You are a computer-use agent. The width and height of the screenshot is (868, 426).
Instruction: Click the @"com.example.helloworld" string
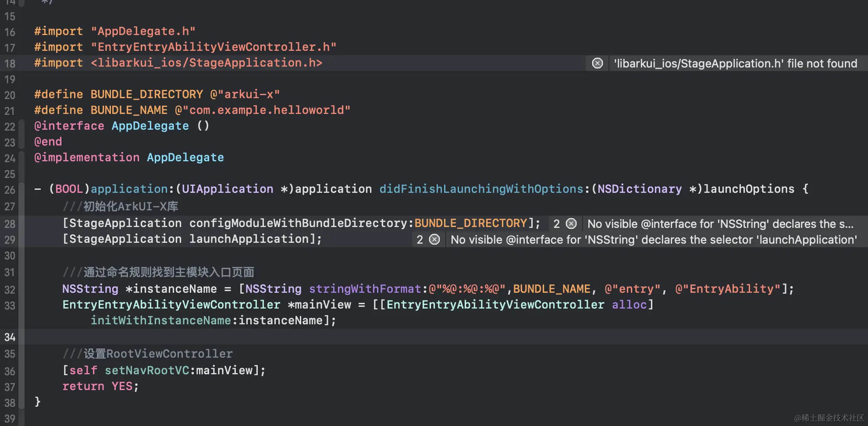[263, 110]
